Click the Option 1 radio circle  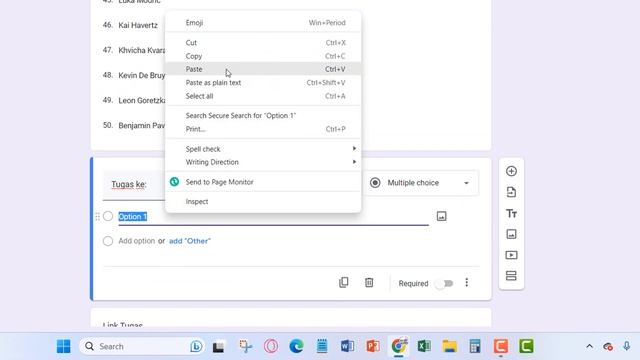[108, 216]
